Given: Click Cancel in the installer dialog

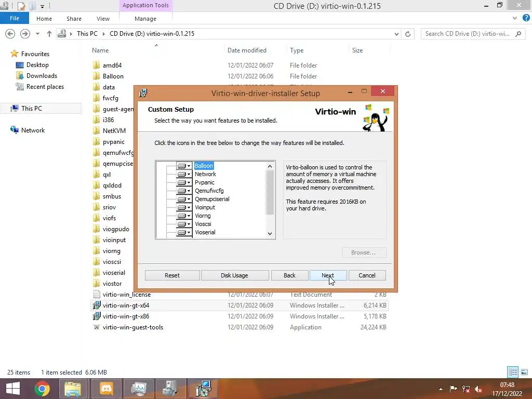Looking at the screenshot, I should click(x=367, y=275).
